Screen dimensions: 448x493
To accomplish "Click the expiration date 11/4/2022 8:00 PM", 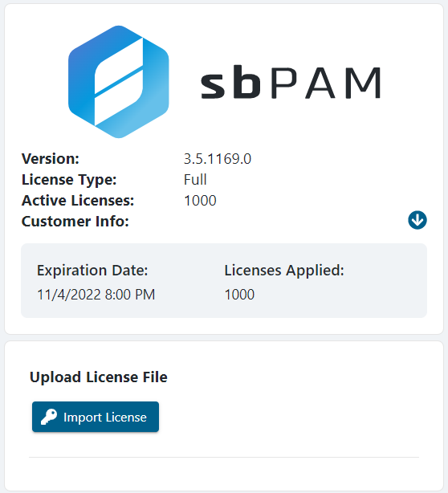I will 96,295.
